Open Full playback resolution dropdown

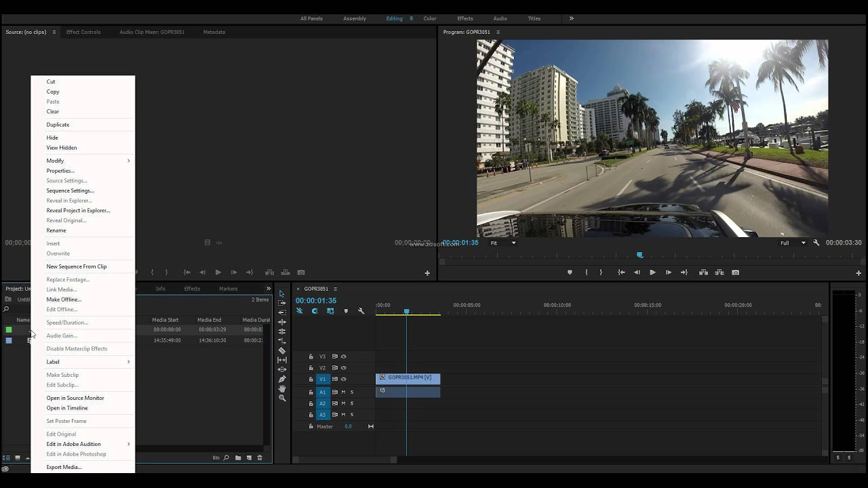click(793, 243)
